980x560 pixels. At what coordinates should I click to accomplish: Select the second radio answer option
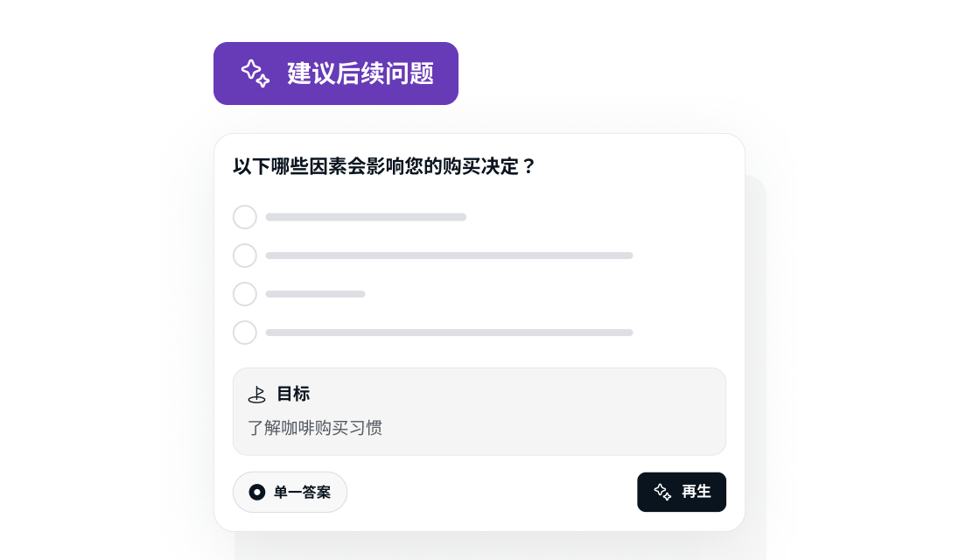point(245,255)
